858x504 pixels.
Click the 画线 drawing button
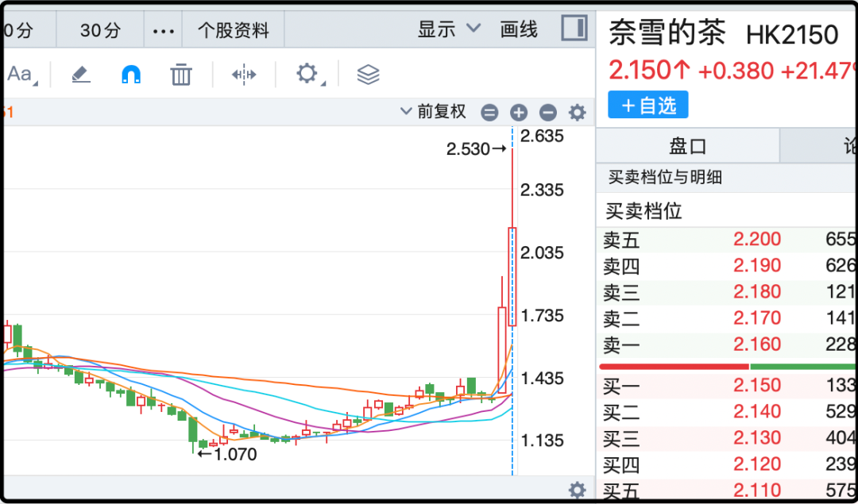[x=519, y=29]
